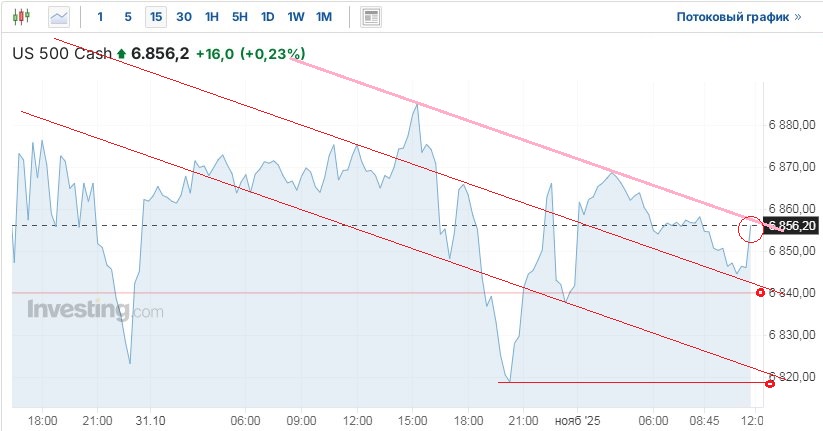Switch to 5H timeframe
Viewport: 823px width, 431px height.
[x=240, y=17]
